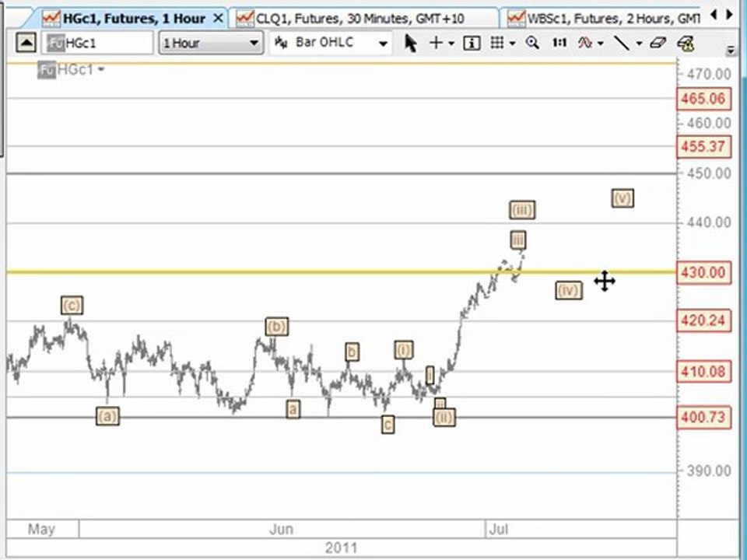The image size is (747, 560).
Task: Click the 455.37 price level label
Action: coord(703,146)
